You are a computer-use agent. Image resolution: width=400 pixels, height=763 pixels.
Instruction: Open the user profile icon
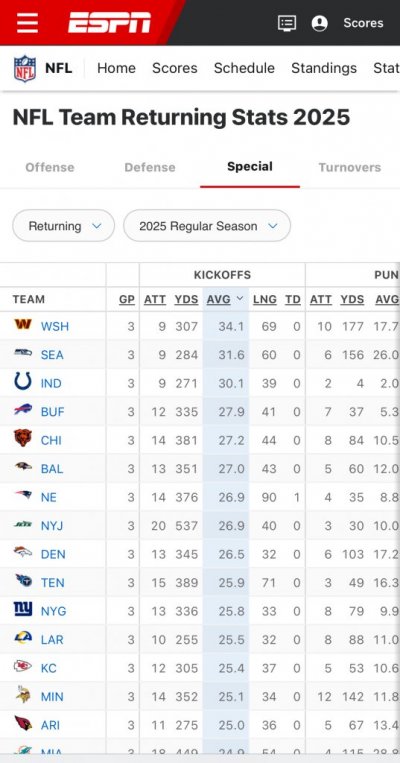pyautogui.click(x=319, y=23)
